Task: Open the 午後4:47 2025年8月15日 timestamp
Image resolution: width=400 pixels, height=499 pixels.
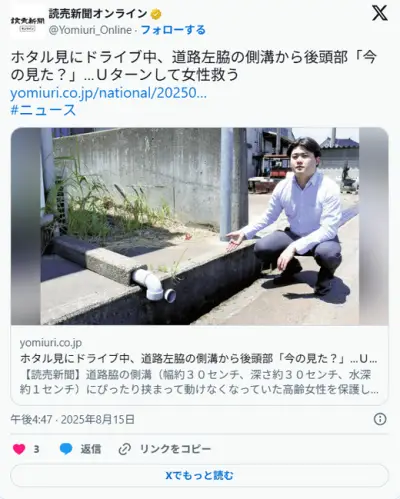Action: pos(73,419)
